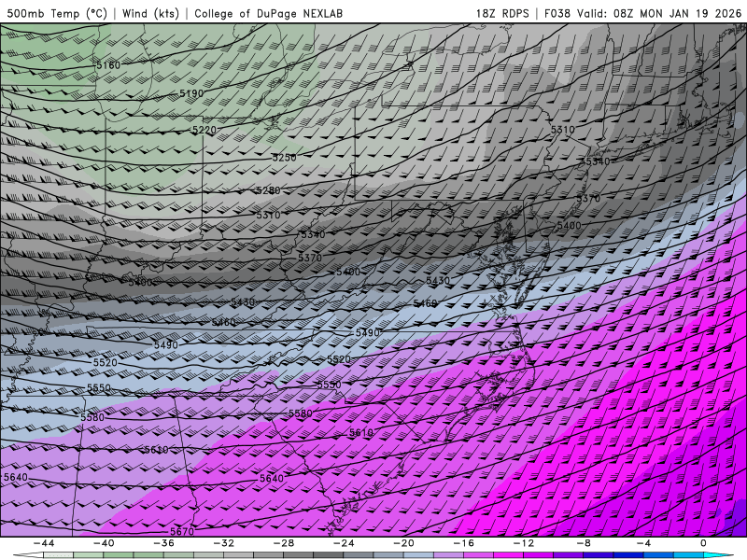Click the 5670 contour label
Image resolution: width=747 pixels, height=560 pixels.
[182, 531]
